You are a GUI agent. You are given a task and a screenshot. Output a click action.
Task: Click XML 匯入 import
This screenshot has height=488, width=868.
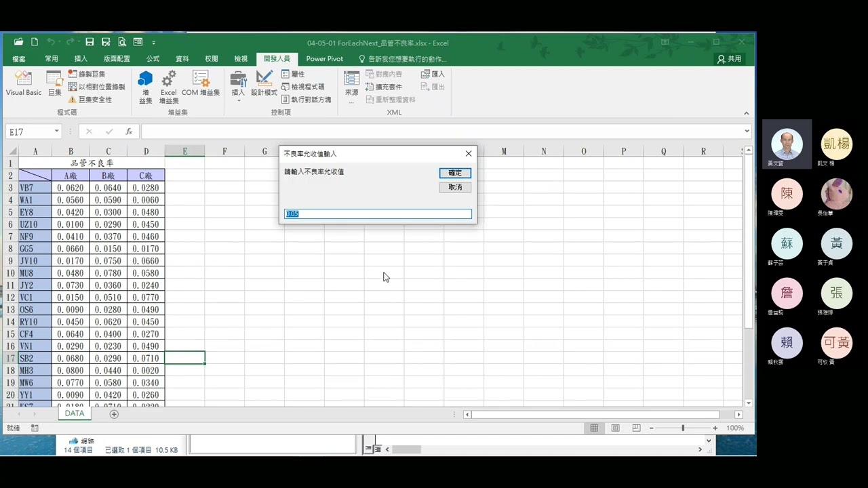433,74
